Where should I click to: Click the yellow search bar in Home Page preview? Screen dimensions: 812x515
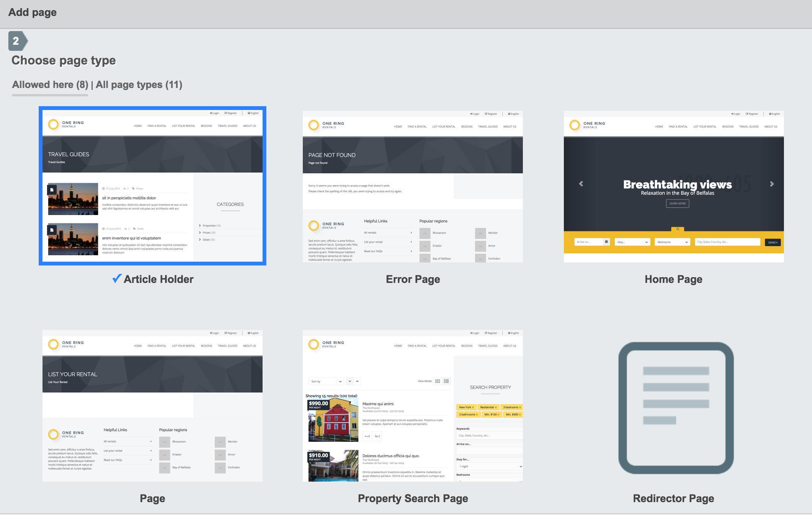point(674,249)
